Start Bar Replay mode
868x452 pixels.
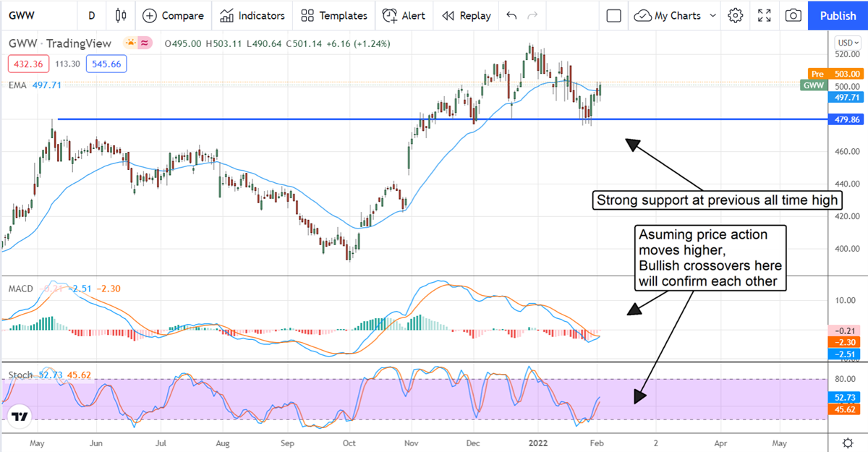point(466,15)
